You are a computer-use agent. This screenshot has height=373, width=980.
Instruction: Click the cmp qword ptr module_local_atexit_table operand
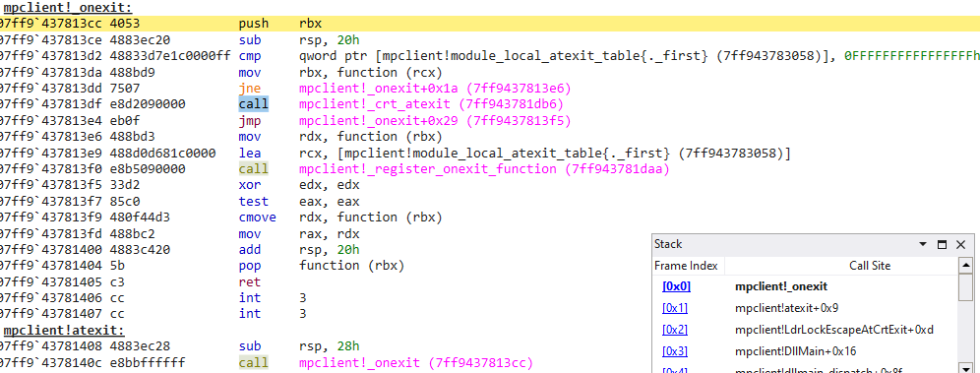(568, 56)
